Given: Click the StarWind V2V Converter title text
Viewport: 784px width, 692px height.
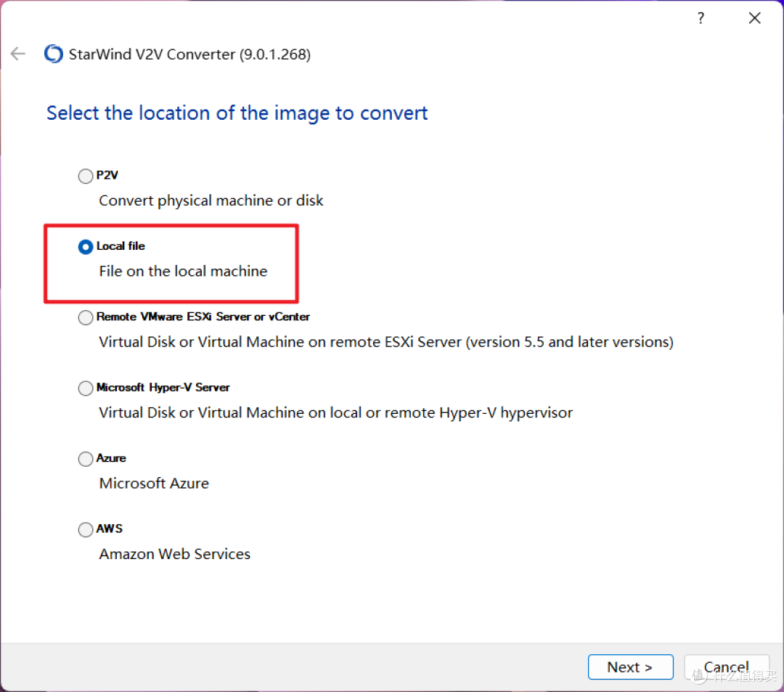Looking at the screenshot, I should coord(189,54).
